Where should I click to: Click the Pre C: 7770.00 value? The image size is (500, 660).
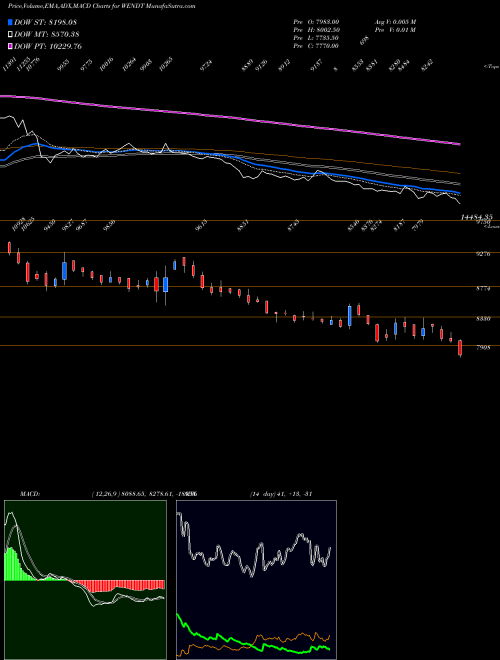316,46
